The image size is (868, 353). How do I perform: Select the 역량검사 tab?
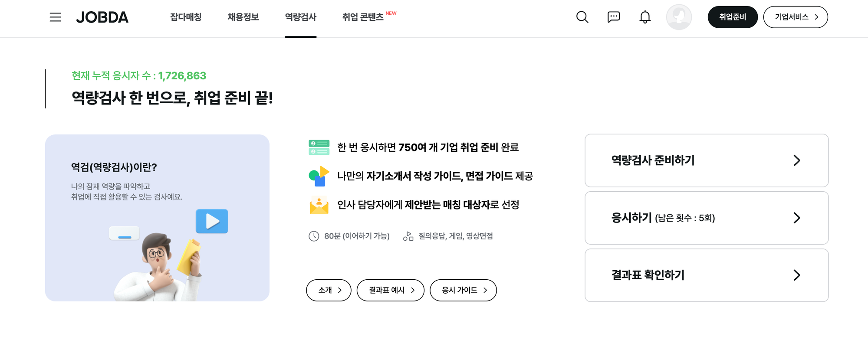pyautogui.click(x=301, y=17)
